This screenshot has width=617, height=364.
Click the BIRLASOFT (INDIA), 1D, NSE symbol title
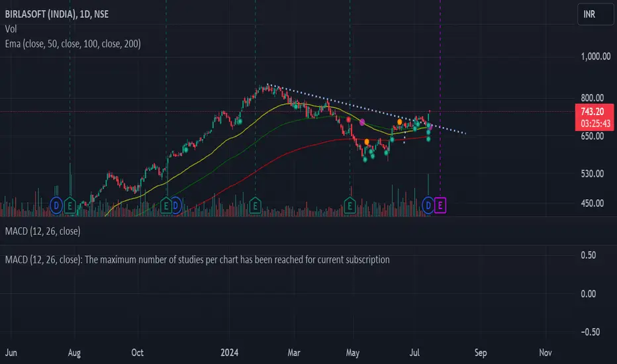pyautogui.click(x=57, y=14)
